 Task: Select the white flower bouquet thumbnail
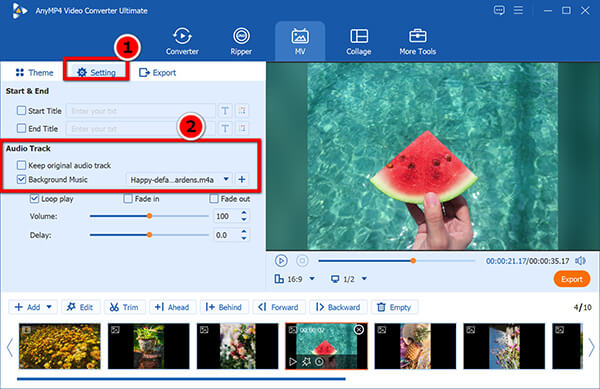pos(237,346)
